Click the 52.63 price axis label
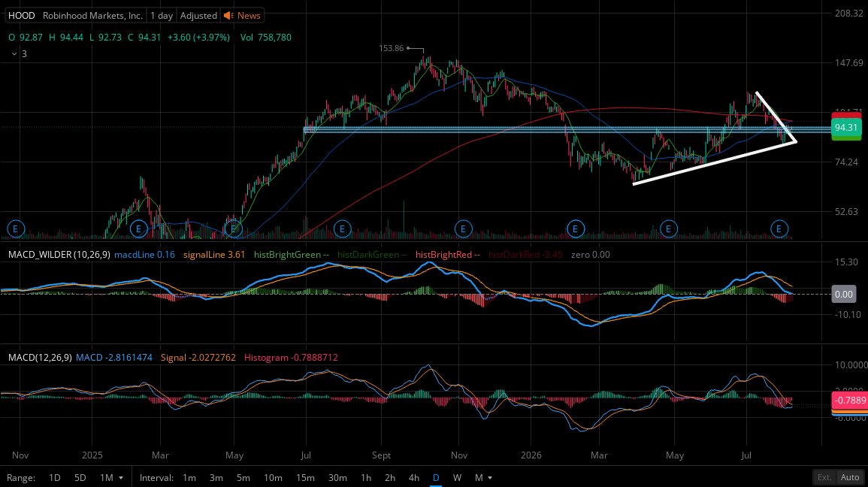The width and height of the screenshot is (868, 487). point(846,212)
